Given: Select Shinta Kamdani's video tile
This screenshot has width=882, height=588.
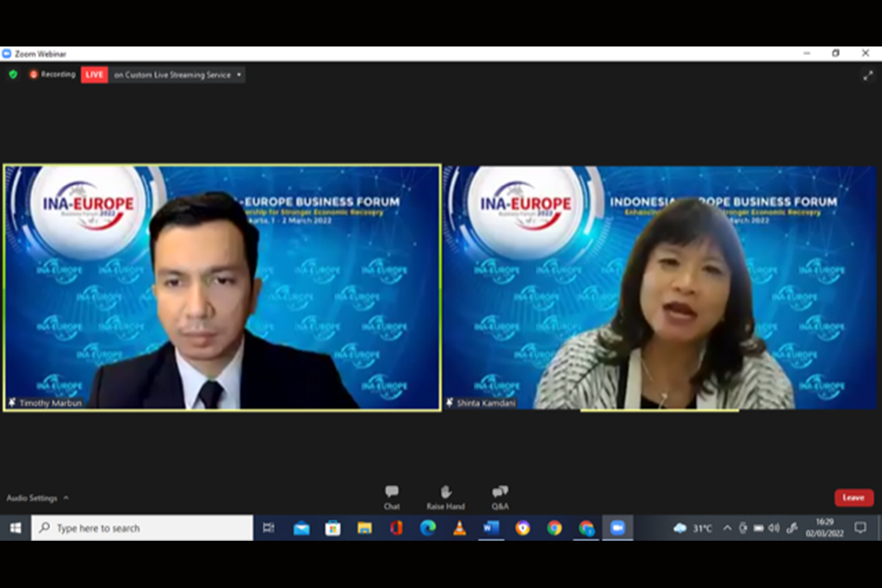Looking at the screenshot, I should (x=661, y=288).
